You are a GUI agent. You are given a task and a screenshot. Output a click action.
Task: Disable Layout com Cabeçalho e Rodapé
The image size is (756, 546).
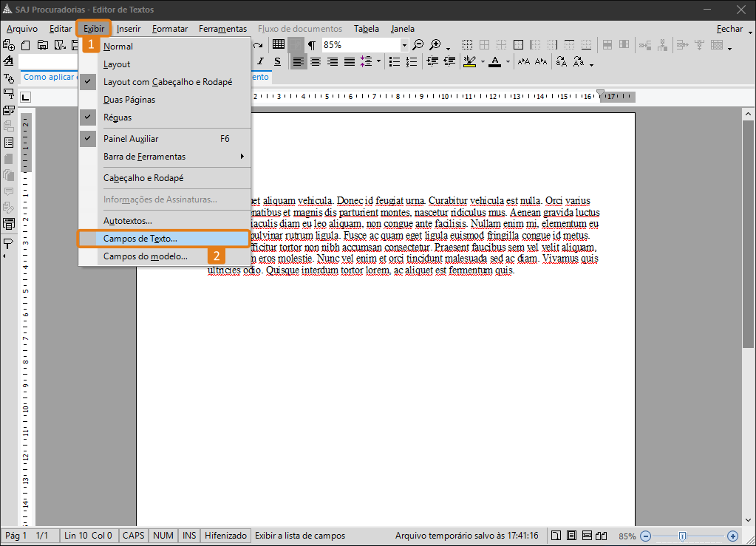point(167,82)
